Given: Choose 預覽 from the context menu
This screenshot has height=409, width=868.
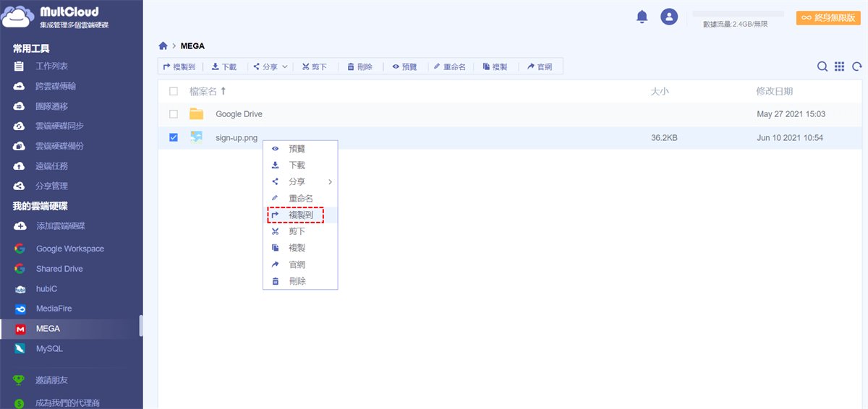Looking at the screenshot, I should click(300, 148).
